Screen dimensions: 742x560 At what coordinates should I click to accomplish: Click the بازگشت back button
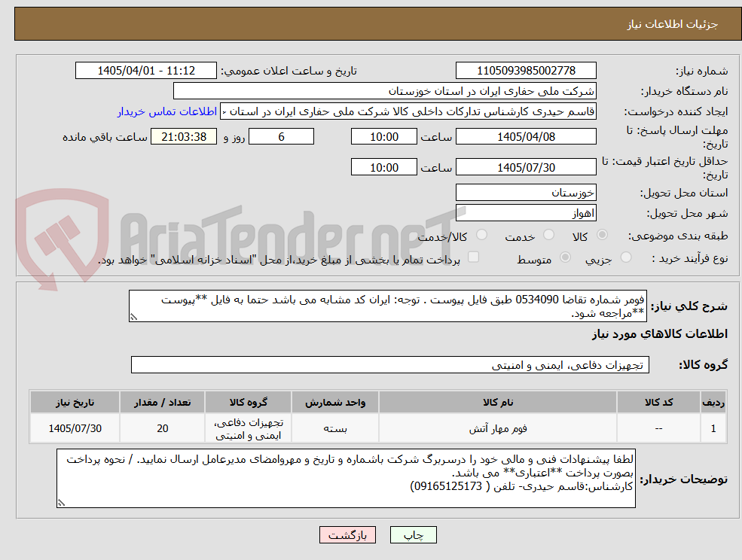coord(347,535)
